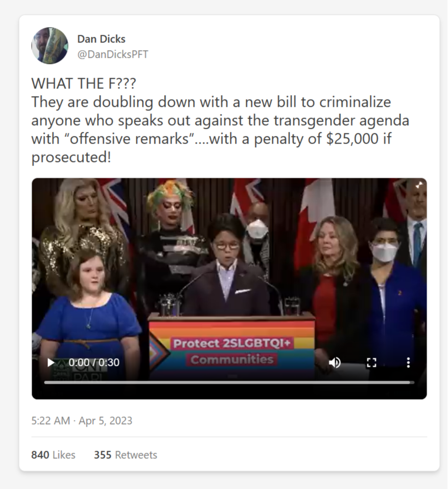Mute the video volume speaker icon
448x489 pixels.
(335, 362)
